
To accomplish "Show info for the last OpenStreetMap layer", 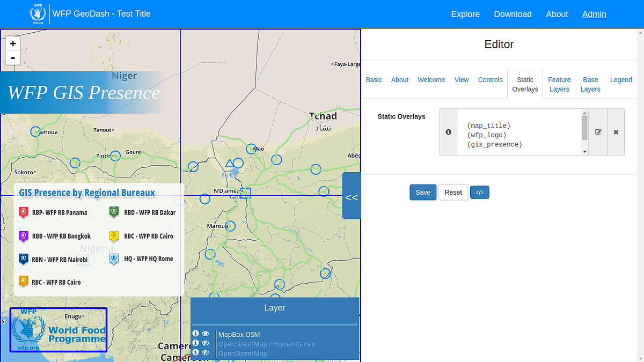I will (x=196, y=352).
